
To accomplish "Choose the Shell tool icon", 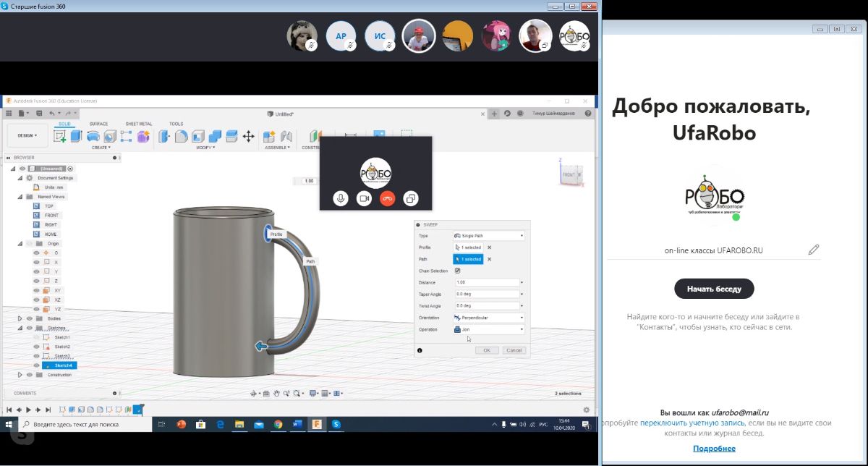I will coord(199,136).
